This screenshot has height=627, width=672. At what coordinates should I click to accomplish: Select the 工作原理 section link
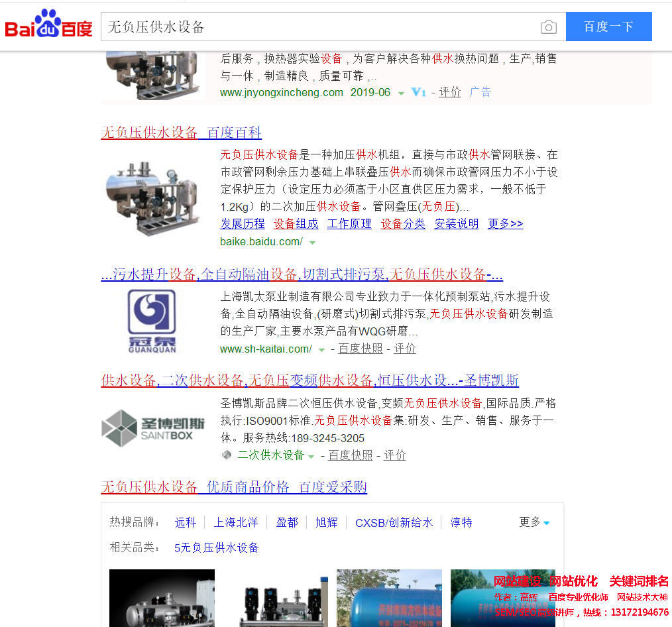point(349,224)
